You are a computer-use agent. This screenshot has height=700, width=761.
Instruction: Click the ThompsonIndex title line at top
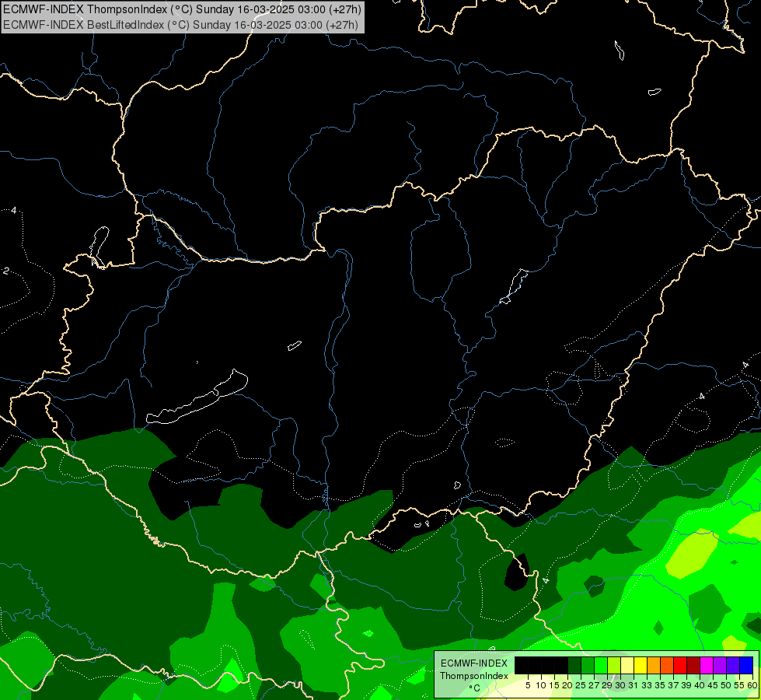[x=182, y=9]
